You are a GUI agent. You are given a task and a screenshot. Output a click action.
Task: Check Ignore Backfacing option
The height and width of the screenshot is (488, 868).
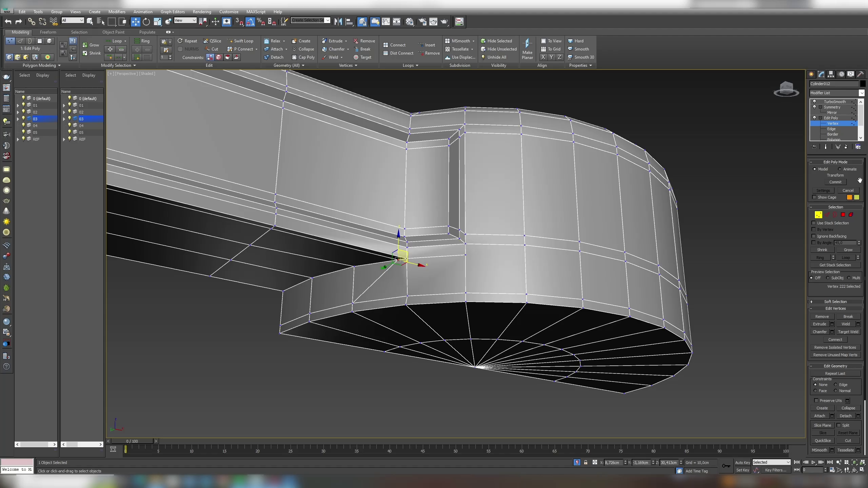(814, 236)
